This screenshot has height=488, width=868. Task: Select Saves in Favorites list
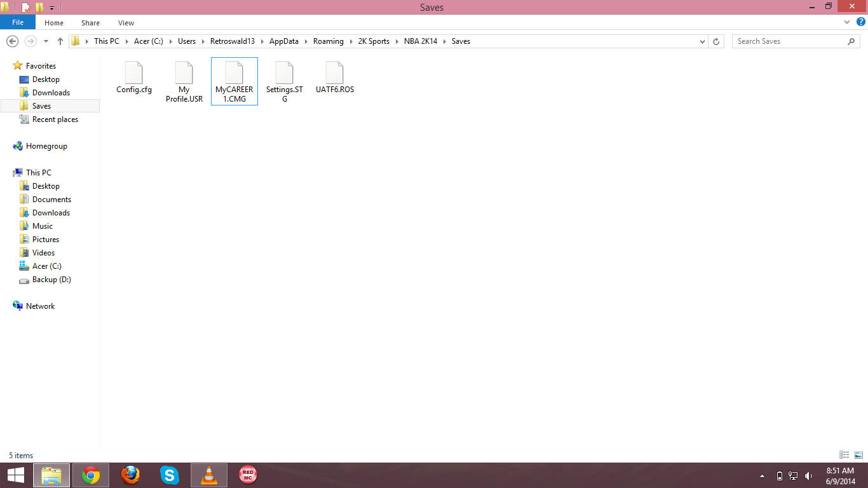tap(50, 106)
